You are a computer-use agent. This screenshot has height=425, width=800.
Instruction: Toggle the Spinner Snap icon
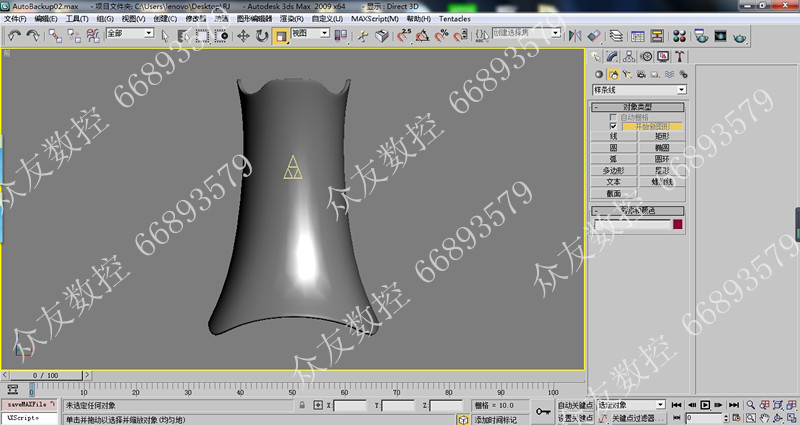pyautogui.click(x=460, y=36)
